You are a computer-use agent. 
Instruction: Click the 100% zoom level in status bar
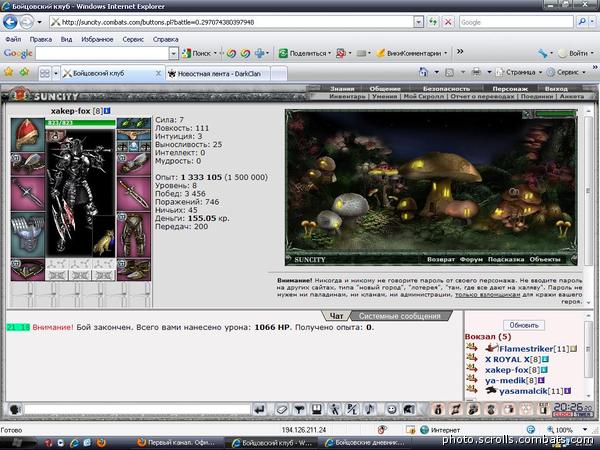(x=563, y=430)
